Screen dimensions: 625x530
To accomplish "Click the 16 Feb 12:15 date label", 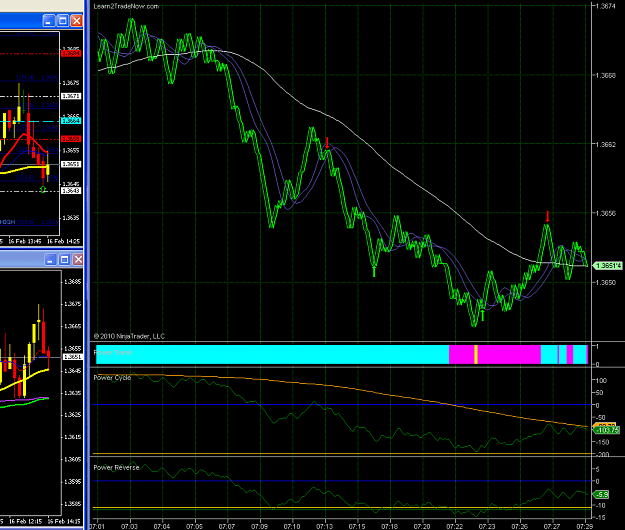I will pyautogui.click(x=25, y=521).
